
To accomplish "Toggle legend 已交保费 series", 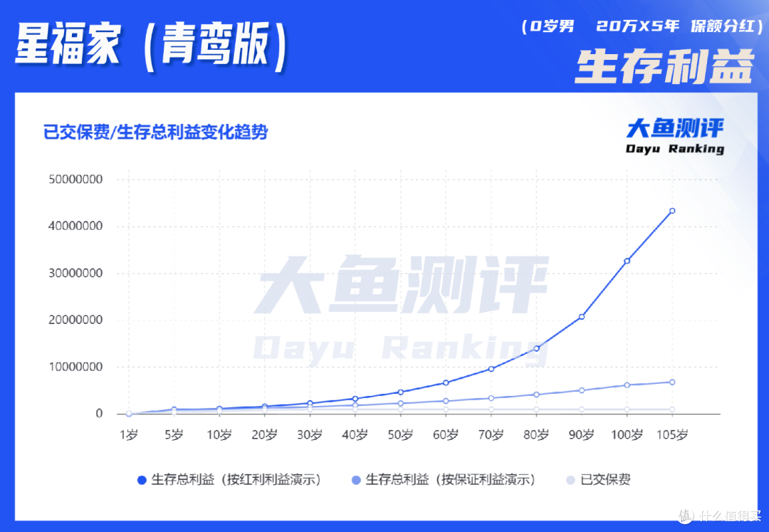I will point(598,479).
